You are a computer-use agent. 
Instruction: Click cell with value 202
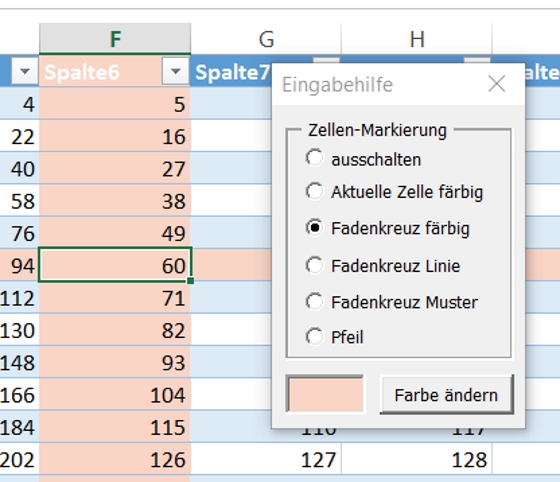(x=19, y=459)
